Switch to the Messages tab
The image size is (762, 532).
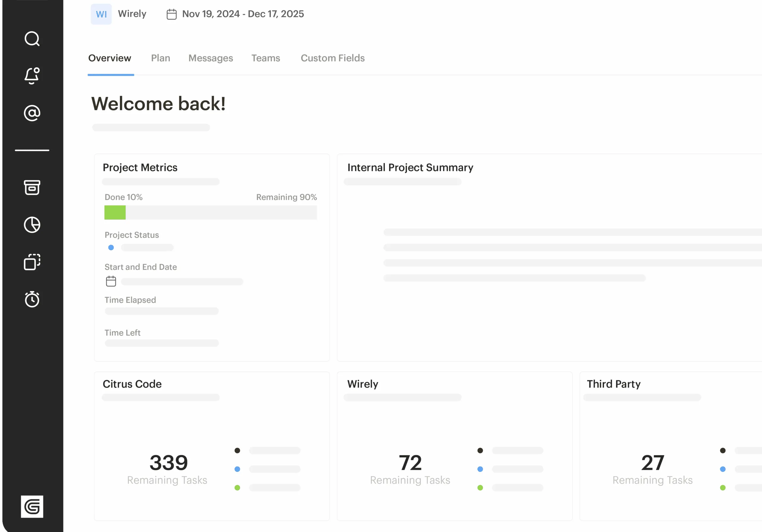(x=210, y=58)
